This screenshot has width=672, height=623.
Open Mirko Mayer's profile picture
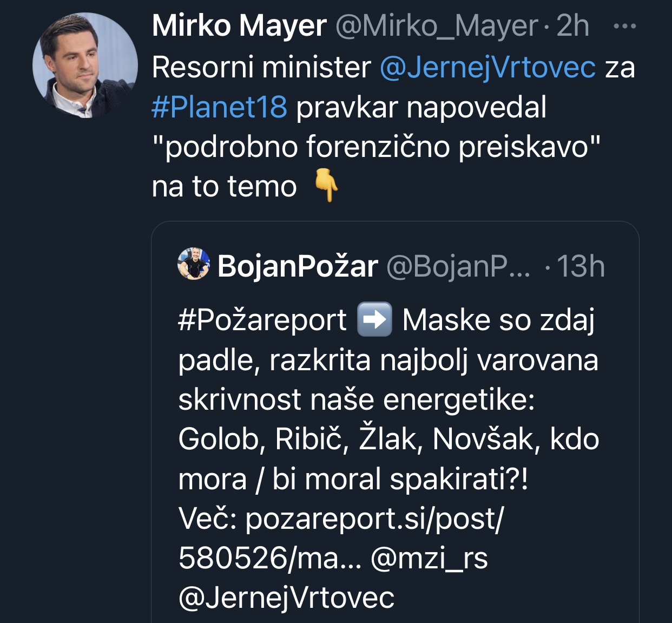coord(85,65)
